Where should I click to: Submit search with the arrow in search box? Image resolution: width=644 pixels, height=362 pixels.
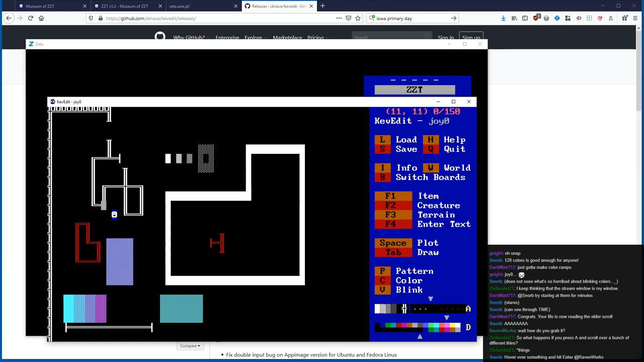[x=453, y=18]
